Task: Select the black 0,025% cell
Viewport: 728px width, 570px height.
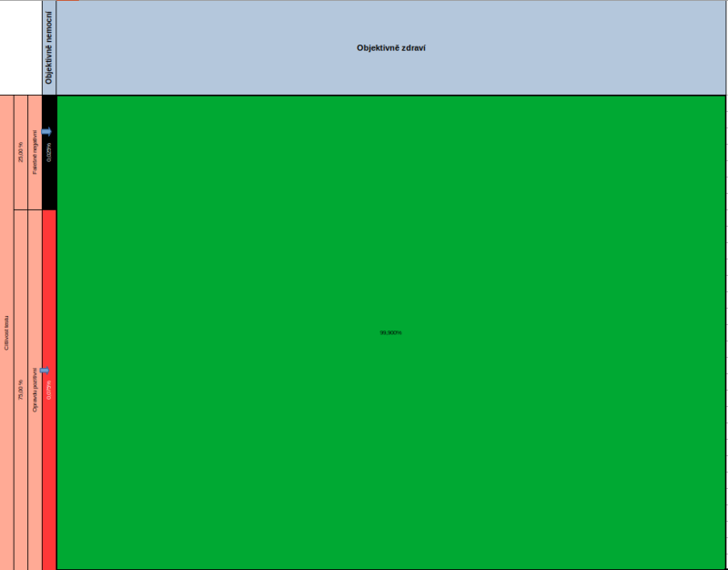Action: click(x=49, y=173)
